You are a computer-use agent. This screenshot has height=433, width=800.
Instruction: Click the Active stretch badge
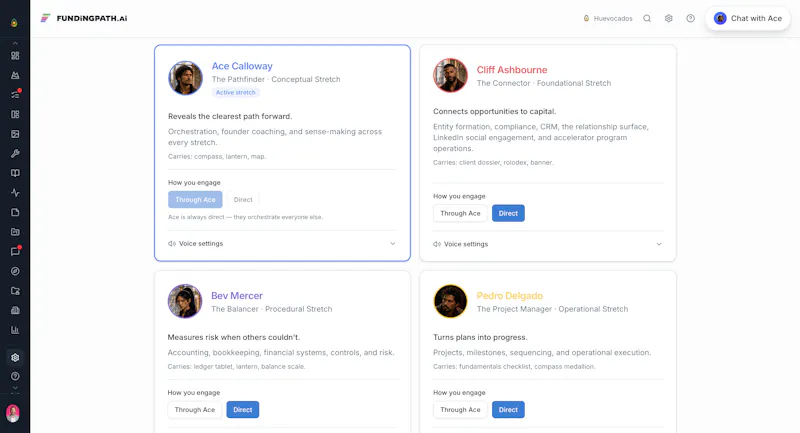236,92
